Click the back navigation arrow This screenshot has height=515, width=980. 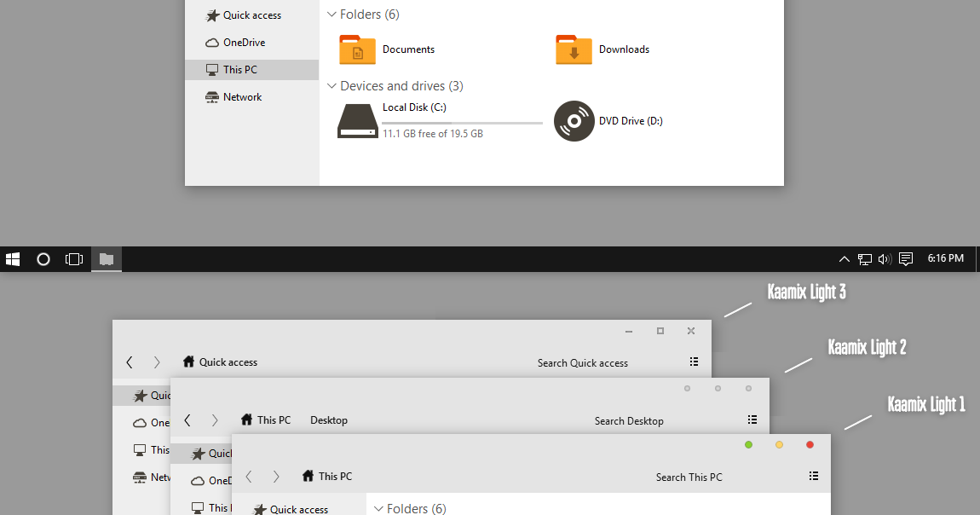pyautogui.click(x=248, y=477)
